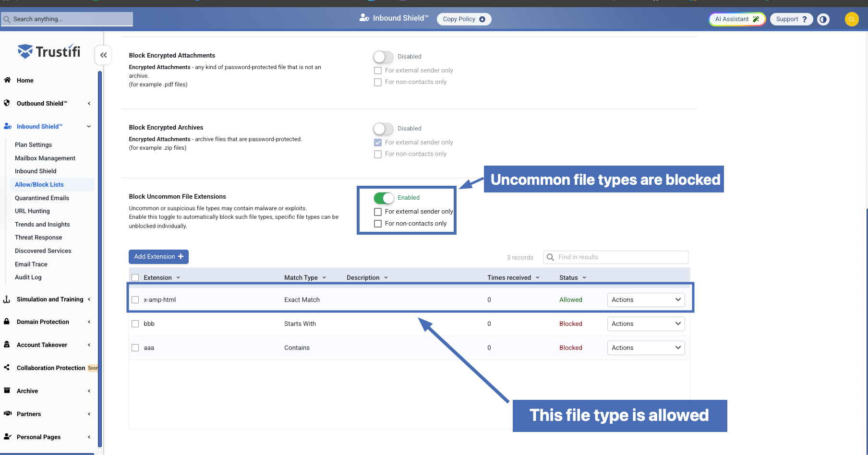868x455 pixels.
Task: Check the select-all Extension header checkbox
Action: coord(135,277)
